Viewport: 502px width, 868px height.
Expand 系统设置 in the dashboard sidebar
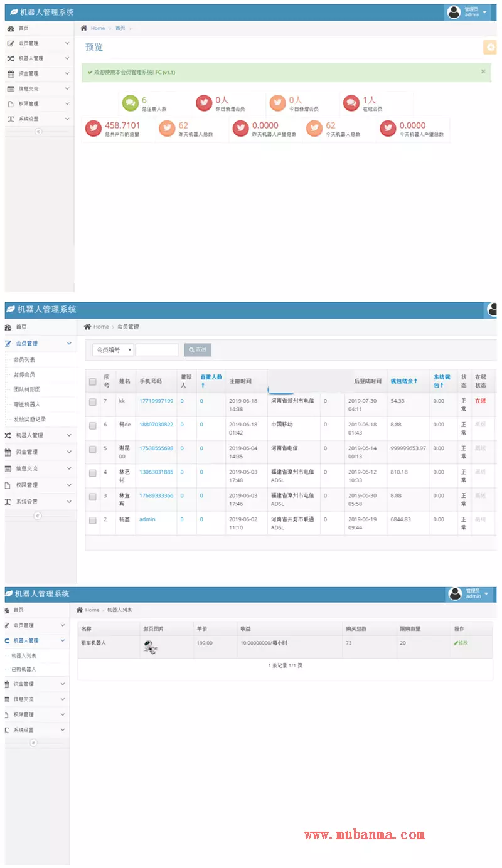(38, 119)
